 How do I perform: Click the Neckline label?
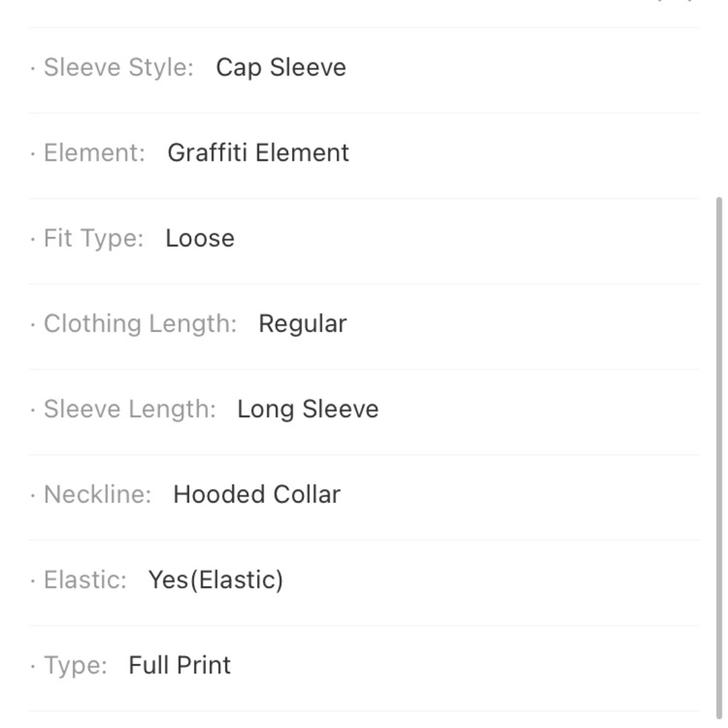(x=98, y=494)
